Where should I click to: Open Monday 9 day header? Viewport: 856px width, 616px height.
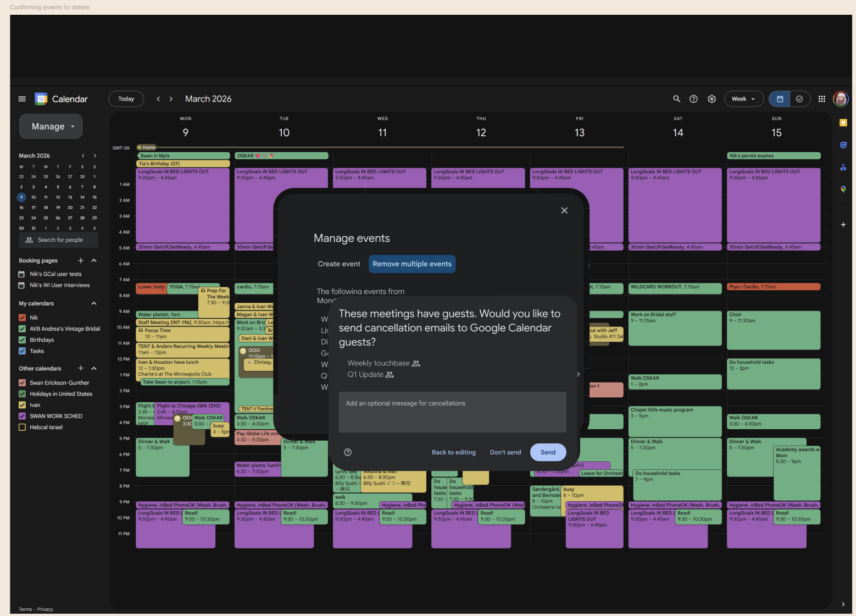click(x=186, y=132)
